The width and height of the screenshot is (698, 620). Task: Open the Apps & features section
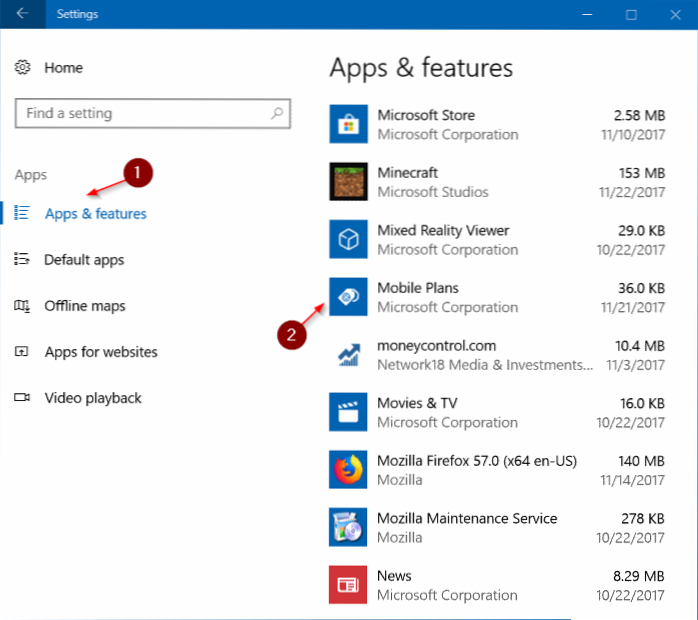tap(95, 214)
